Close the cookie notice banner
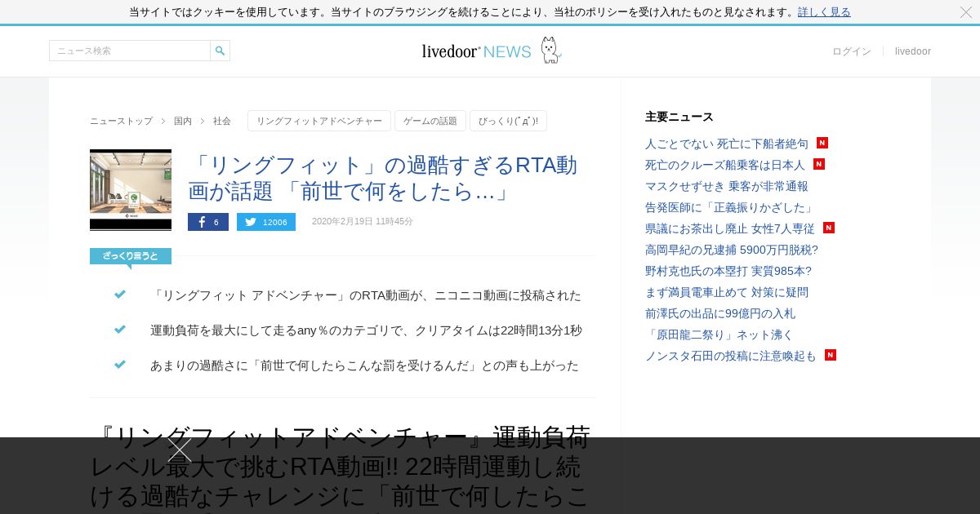This screenshot has width=980, height=514. (966, 12)
